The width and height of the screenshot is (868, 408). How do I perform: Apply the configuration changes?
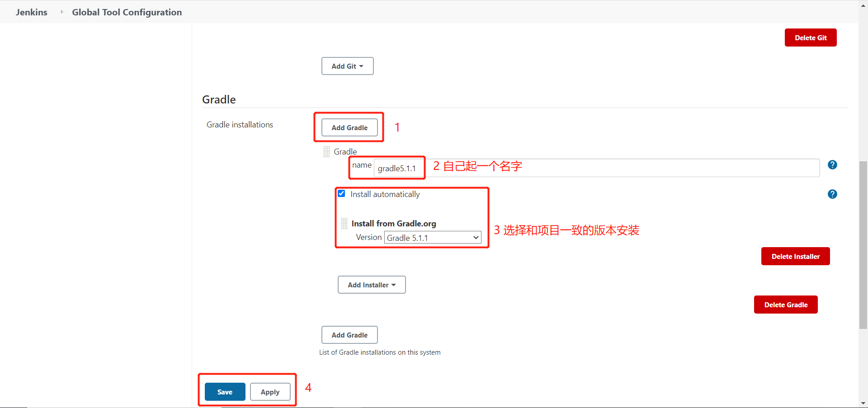pos(270,392)
